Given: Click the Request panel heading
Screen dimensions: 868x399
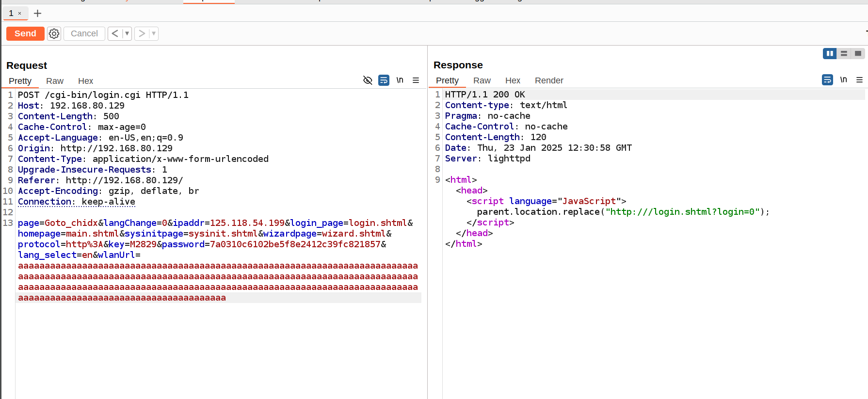Looking at the screenshot, I should tap(27, 65).
